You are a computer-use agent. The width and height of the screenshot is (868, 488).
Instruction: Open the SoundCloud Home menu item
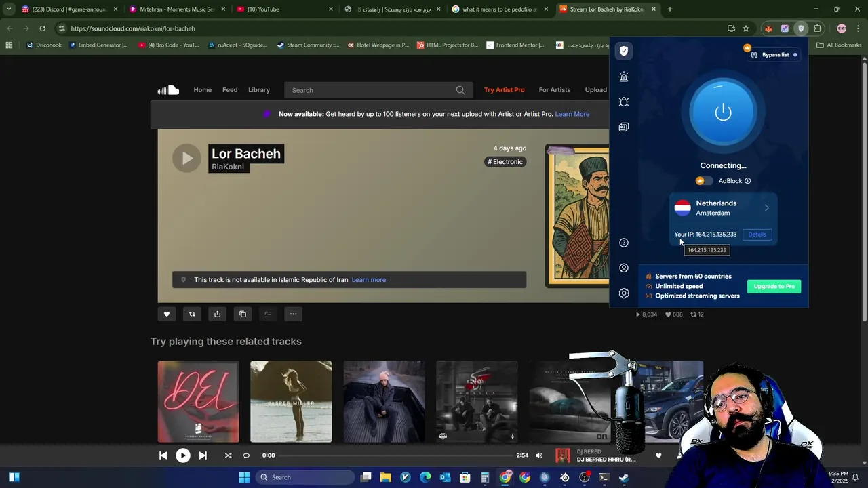pyautogui.click(x=202, y=90)
